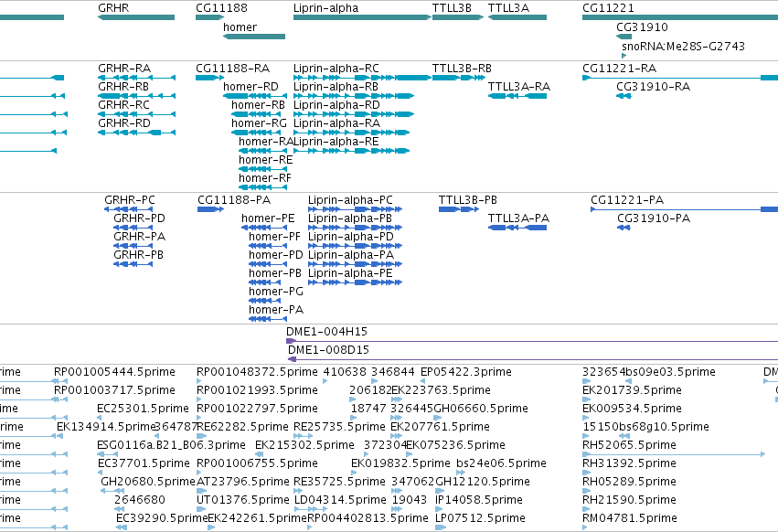The width and height of the screenshot is (778, 532).
Task: Click EST UT01376.5prime
Action: [x=243, y=500]
